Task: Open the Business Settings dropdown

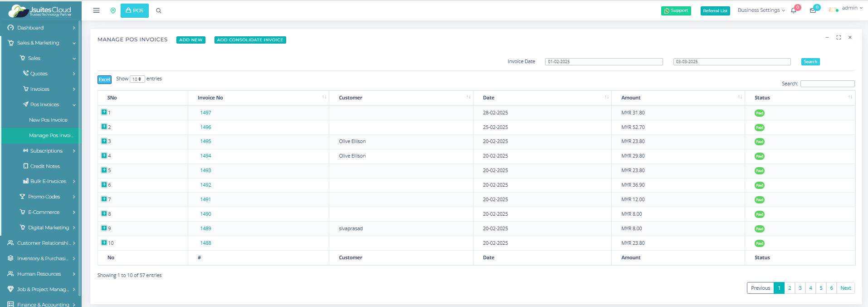Action: (x=761, y=10)
